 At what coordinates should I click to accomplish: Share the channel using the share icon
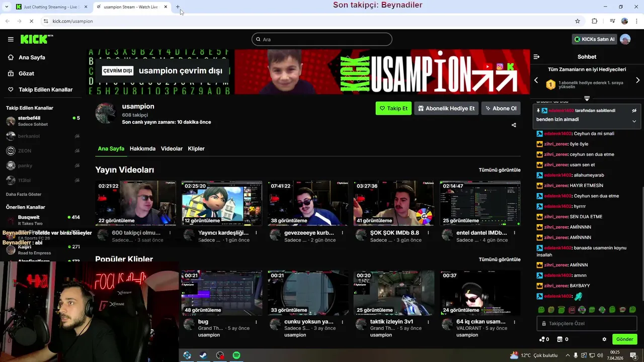pos(514,125)
